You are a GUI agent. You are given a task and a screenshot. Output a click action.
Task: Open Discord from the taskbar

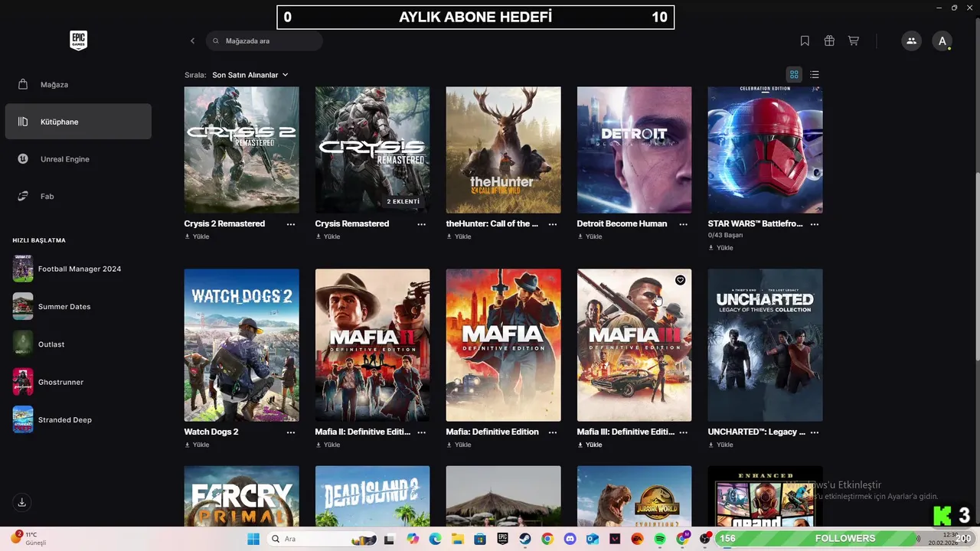point(570,539)
